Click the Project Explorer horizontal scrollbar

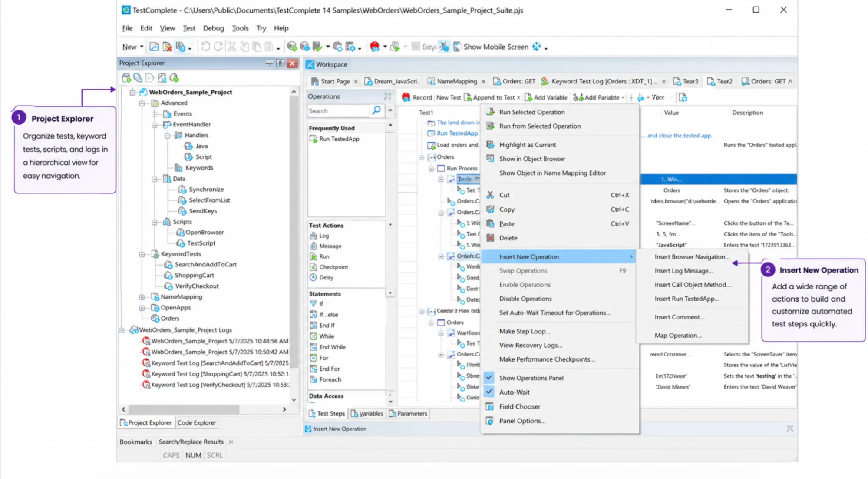(x=184, y=409)
